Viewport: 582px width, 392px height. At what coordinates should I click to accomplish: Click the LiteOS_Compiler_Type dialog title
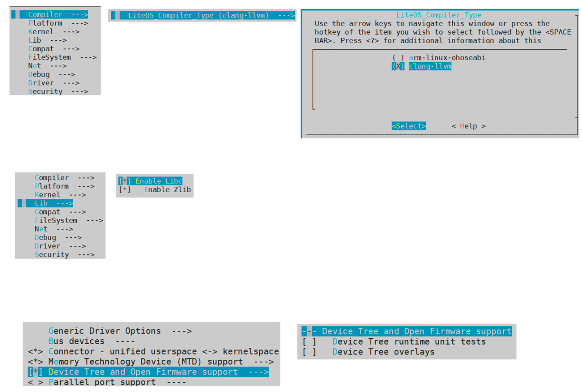click(x=439, y=15)
